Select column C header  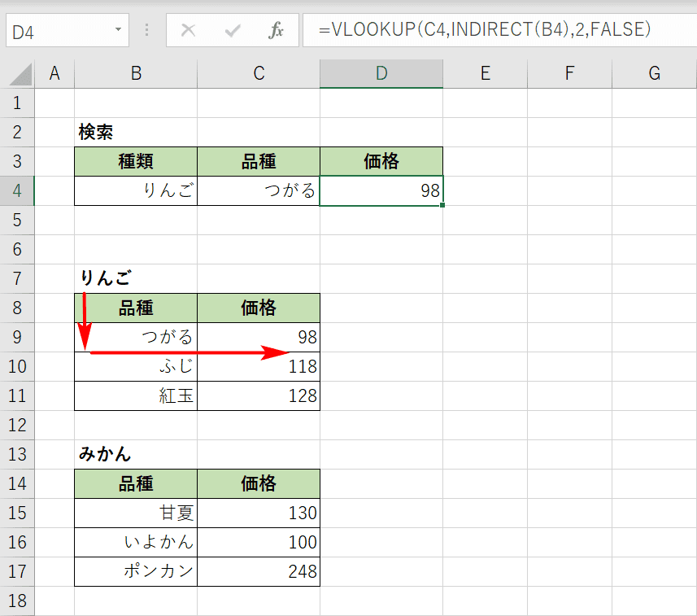pyautogui.click(x=259, y=73)
